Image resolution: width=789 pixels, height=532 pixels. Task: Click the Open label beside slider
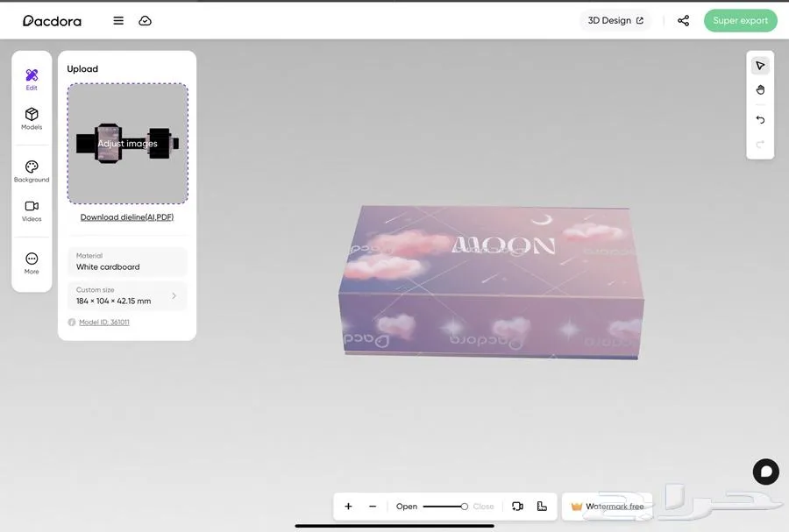pos(407,507)
